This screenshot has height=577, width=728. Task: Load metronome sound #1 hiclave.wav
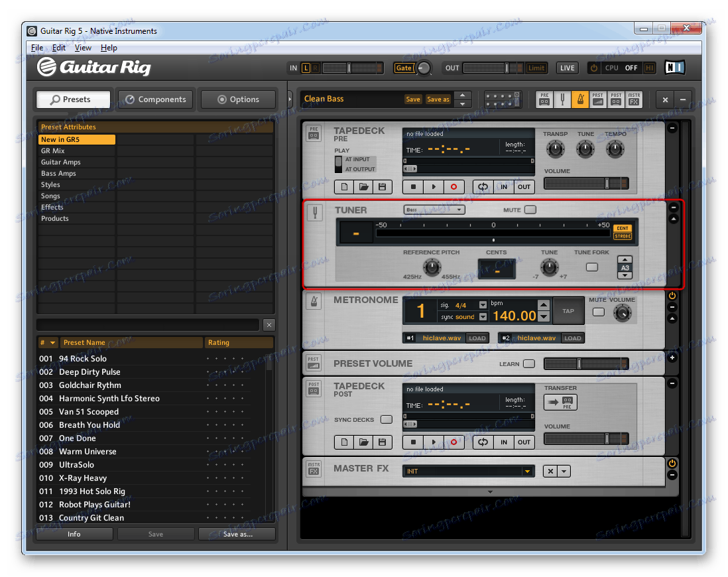click(x=477, y=338)
